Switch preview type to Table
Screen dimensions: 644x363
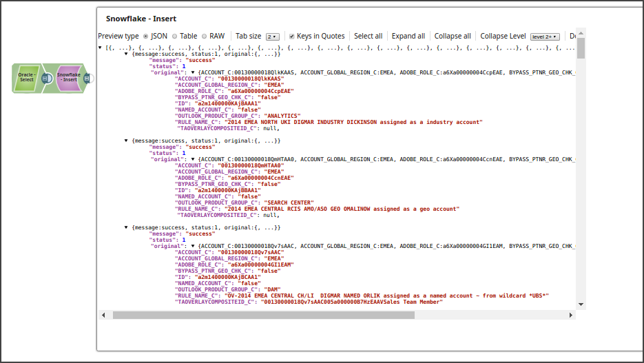[174, 37]
